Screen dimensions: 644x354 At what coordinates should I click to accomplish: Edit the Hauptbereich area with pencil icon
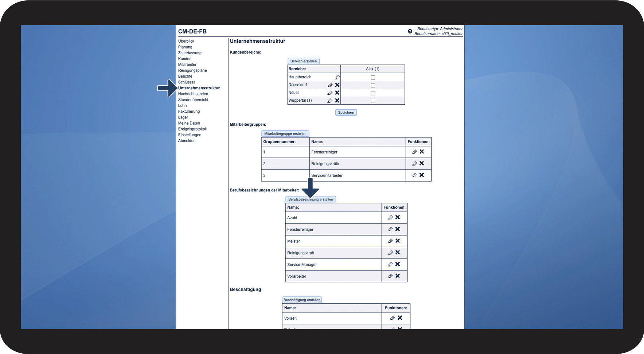(x=337, y=77)
